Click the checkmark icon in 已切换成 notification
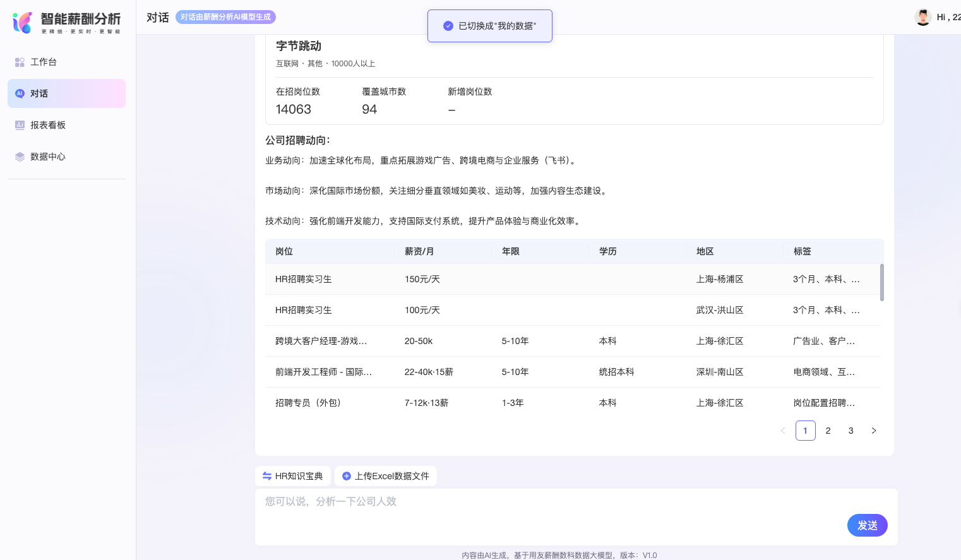The image size is (961, 560). coord(449,25)
